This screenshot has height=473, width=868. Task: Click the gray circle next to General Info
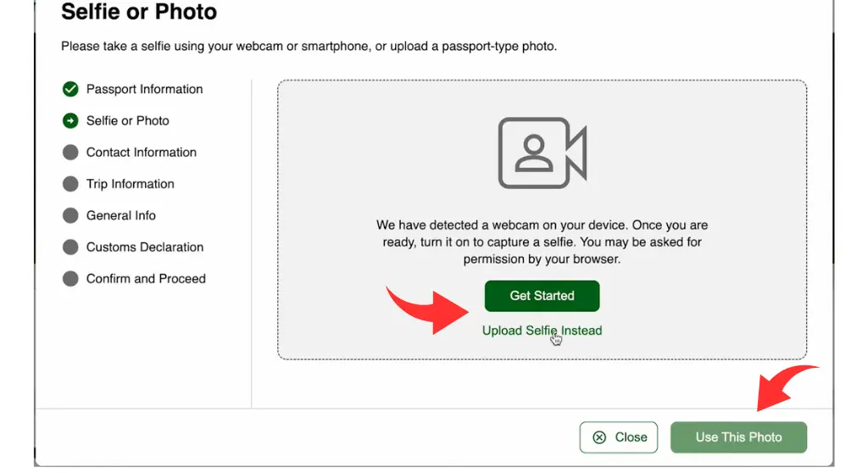tap(70, 215)
